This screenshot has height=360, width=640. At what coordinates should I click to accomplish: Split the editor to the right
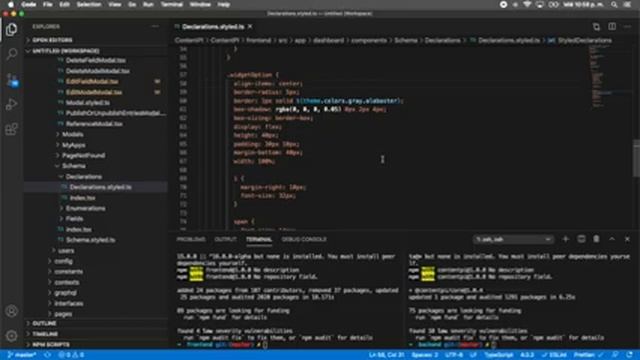click(x=612, y=27)
